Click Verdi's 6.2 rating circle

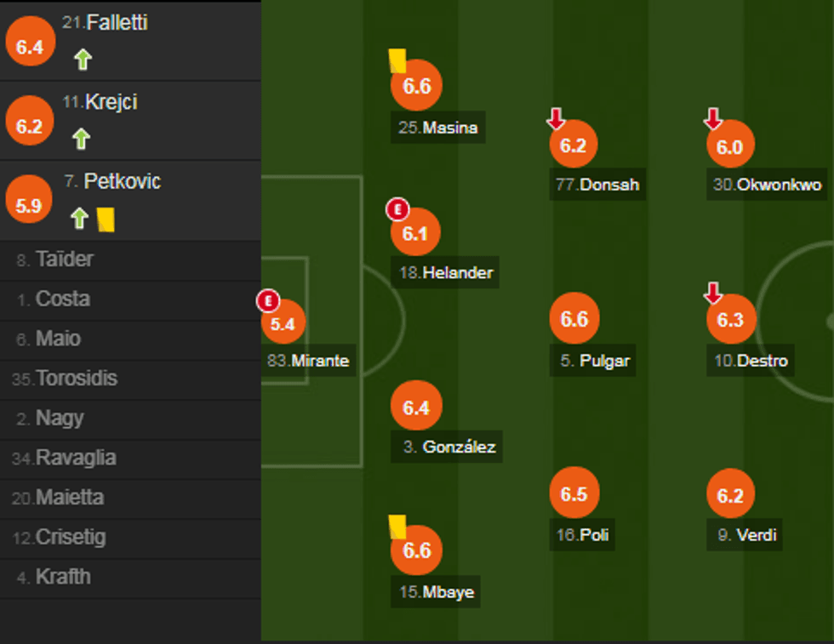[x=730, y=496]
